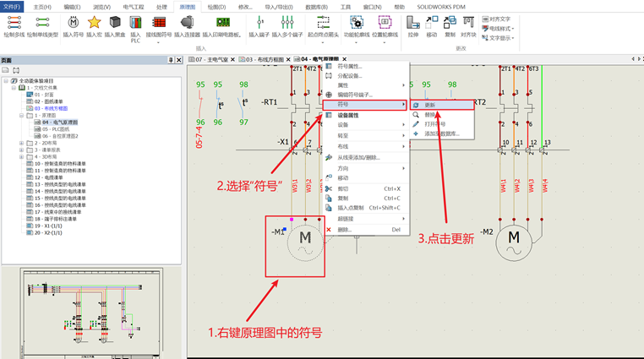The image size is (644, 359).
Task: Click 插入多个端子 multiple terminals icon
Action: [287, 23]
